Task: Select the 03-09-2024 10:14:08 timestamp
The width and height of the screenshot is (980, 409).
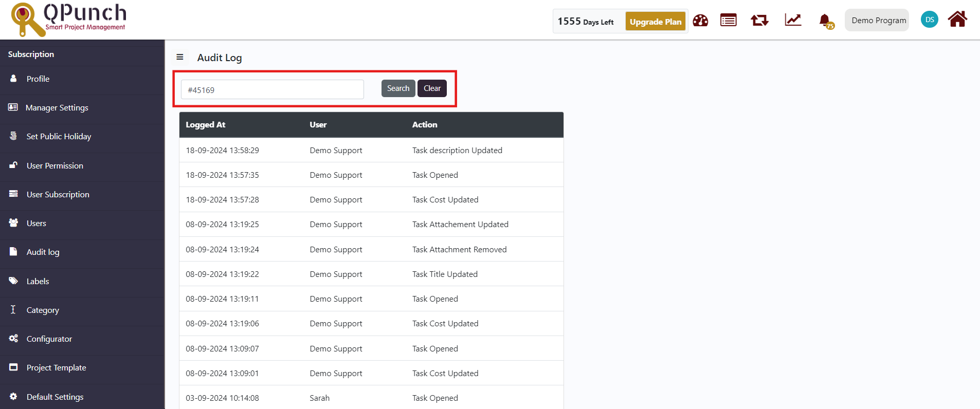Action: (x=222, y=398)
